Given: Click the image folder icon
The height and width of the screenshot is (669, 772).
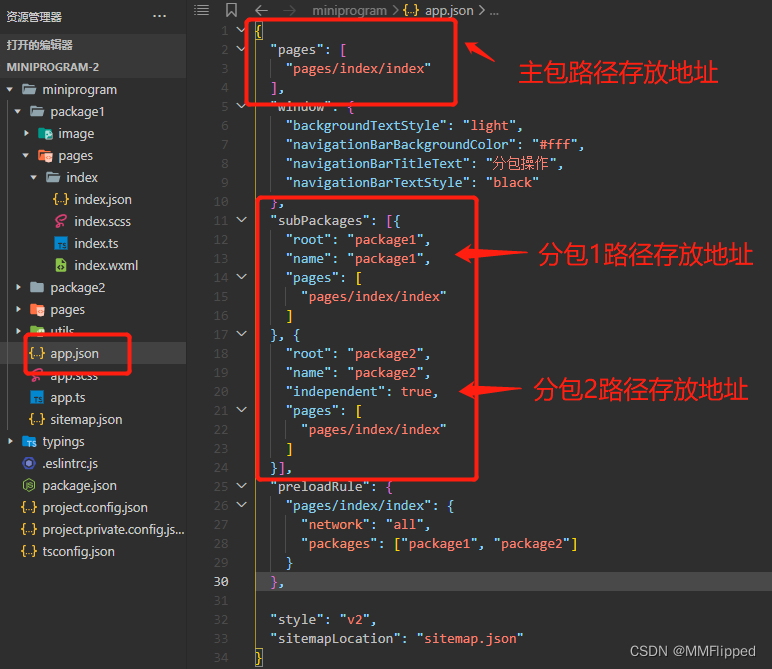Looking at the screenshot, I should pyautogui.click(x=45, y=133).
